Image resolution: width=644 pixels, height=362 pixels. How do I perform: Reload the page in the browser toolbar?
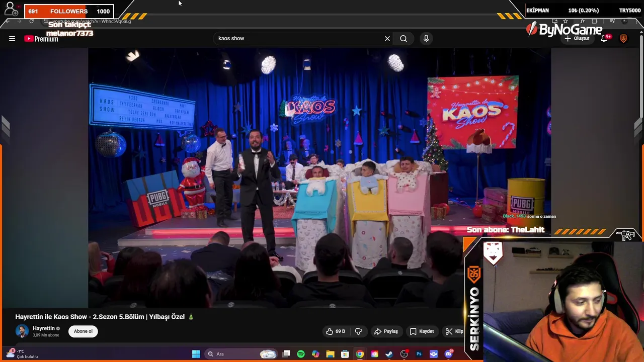point(31,21)
